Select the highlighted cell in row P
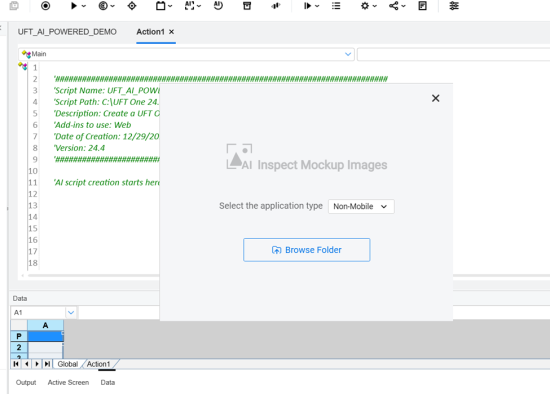 [x=46, y=336]
